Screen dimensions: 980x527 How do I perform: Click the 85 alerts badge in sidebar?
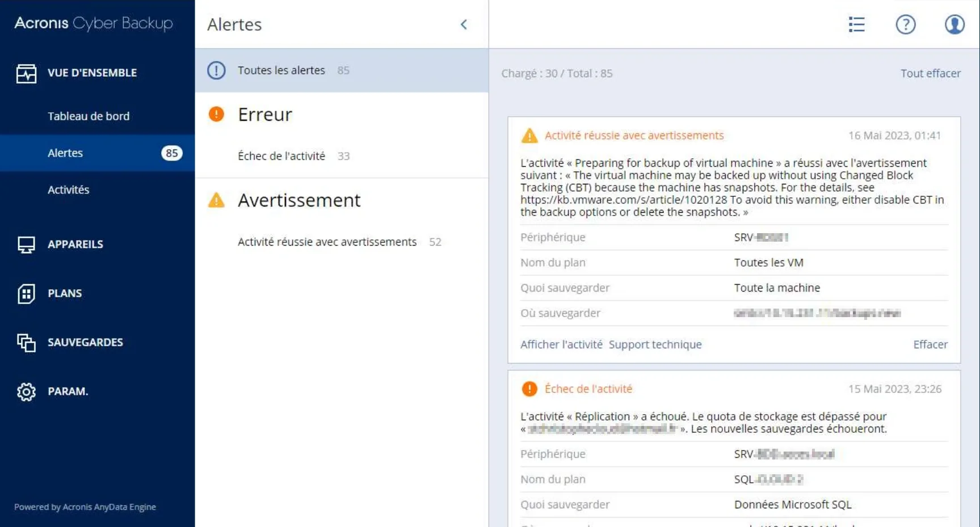[x=172, y=153]
